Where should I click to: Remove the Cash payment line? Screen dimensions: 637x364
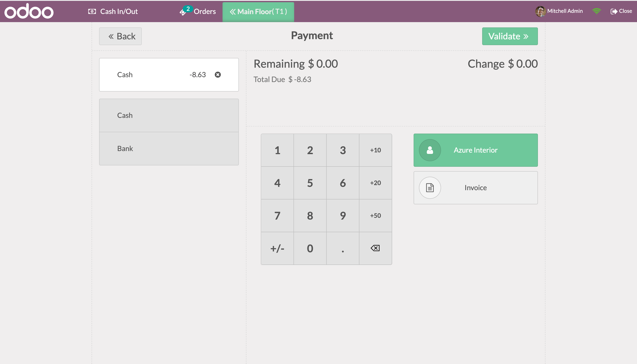[x=217, y=75]
